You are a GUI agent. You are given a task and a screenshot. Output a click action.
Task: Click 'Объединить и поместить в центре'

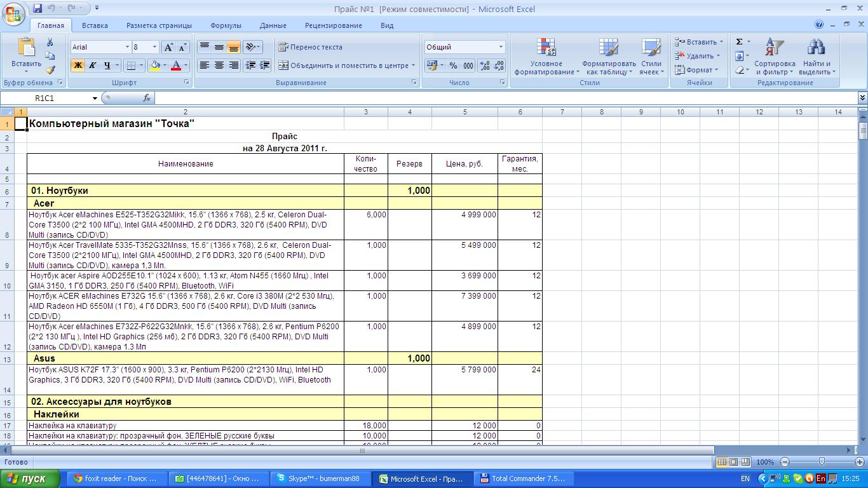(x=346, y=65)
